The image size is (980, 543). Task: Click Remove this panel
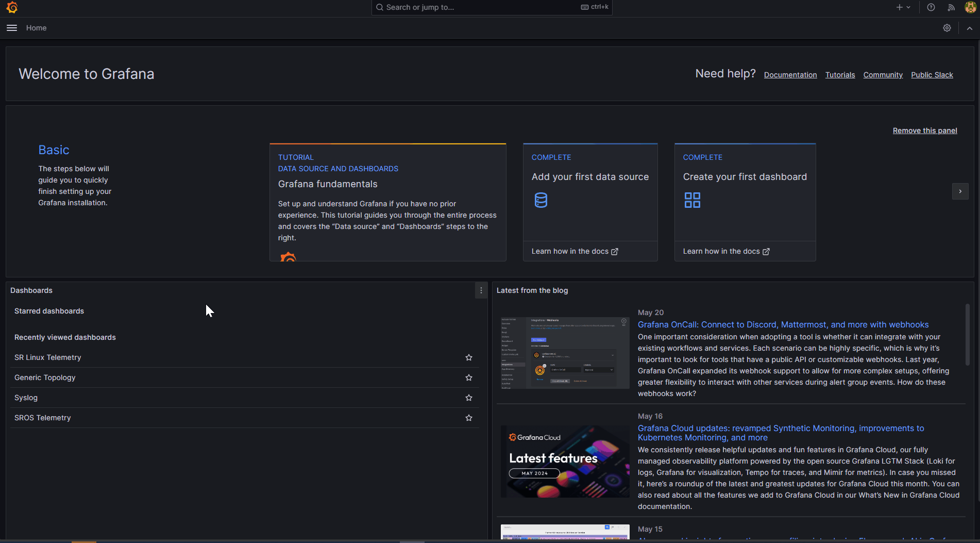[925, 130]
